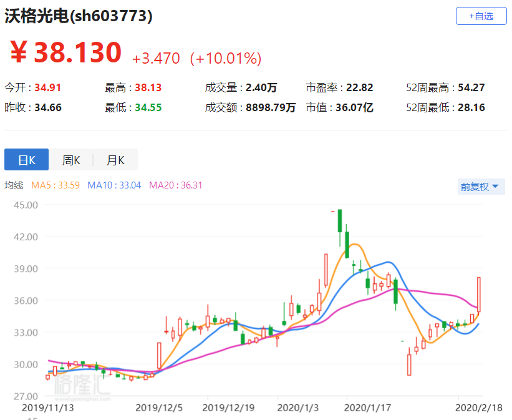
Task: Click the 52周最低 value 28.16
Action: [x=471, y=107]
